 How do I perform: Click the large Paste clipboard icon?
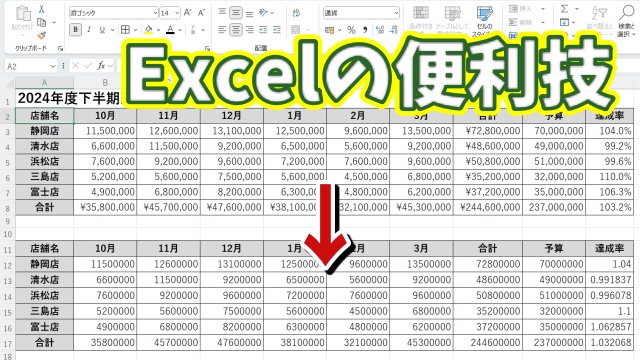point(23,13)
